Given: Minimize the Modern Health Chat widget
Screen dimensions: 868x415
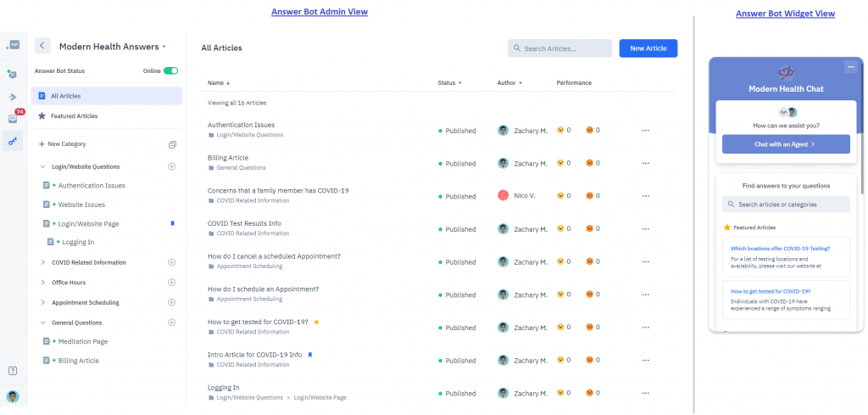Looking at the screenshot, I should tap(850, 67).
